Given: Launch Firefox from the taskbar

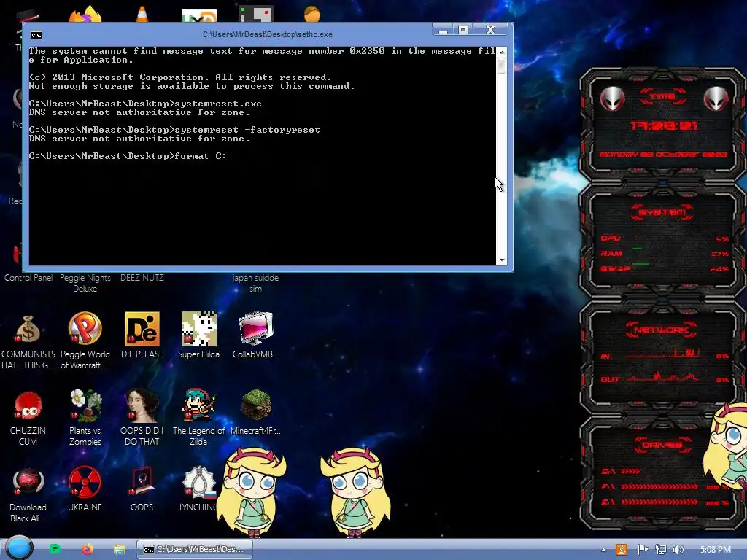Looking at the screenshot, I should (x=88, y=549).
